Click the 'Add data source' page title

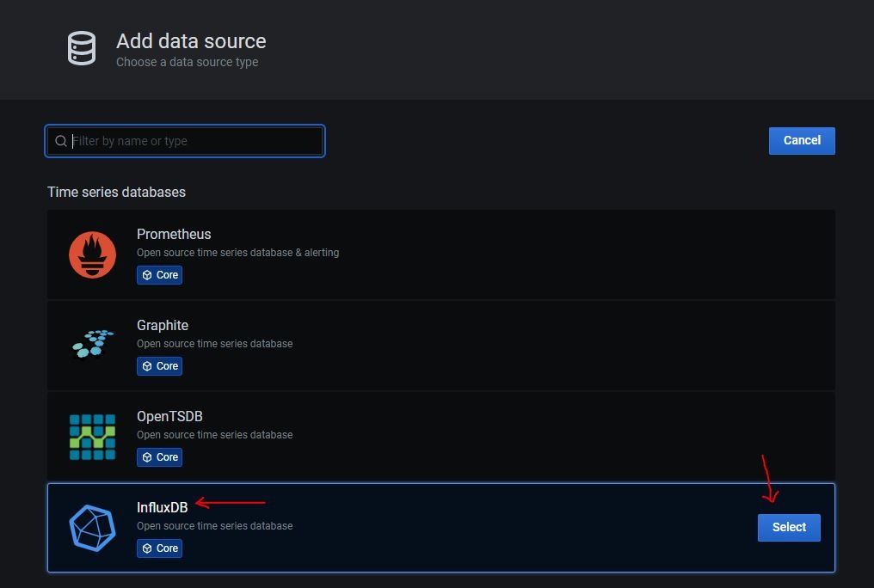pos(191,41)
